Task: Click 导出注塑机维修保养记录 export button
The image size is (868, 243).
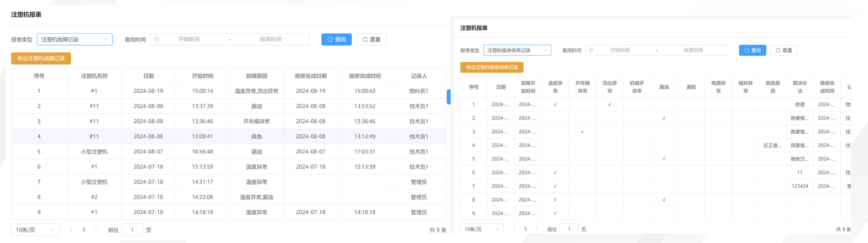Action: 492,68
